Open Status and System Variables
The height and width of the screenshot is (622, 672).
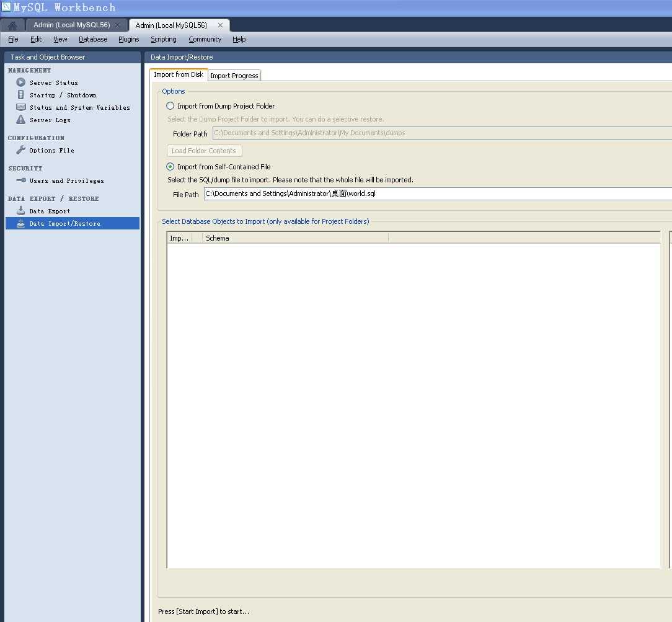click(x=80, y=108)
